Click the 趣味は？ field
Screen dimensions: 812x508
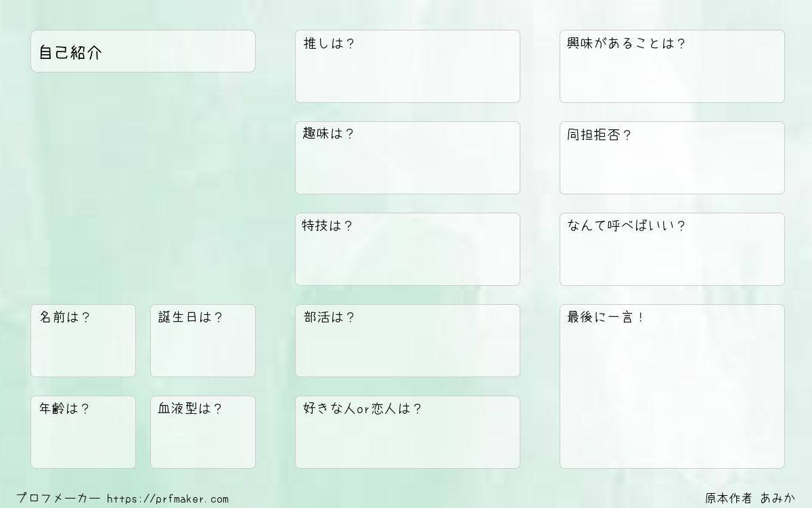coord(407,158)
